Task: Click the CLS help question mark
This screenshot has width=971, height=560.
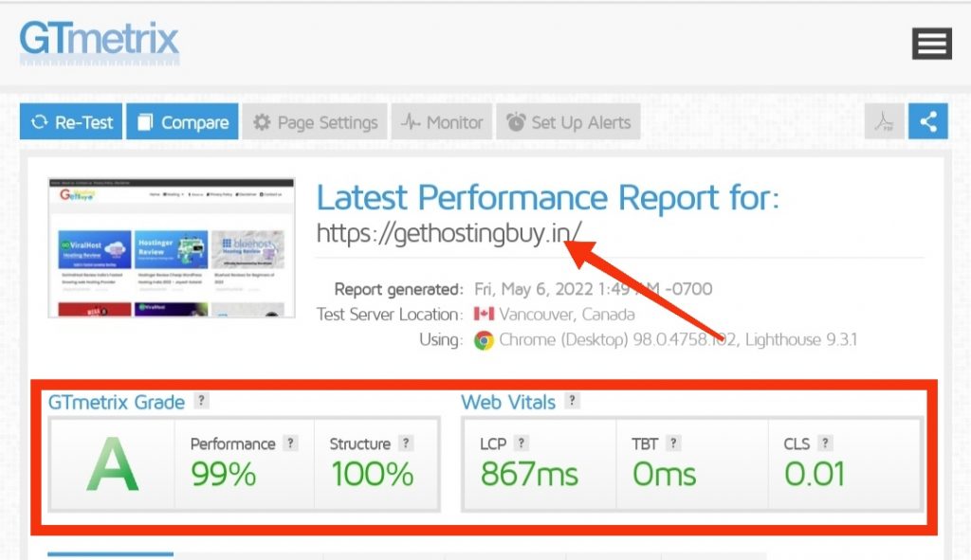Action: coord(825,443)
